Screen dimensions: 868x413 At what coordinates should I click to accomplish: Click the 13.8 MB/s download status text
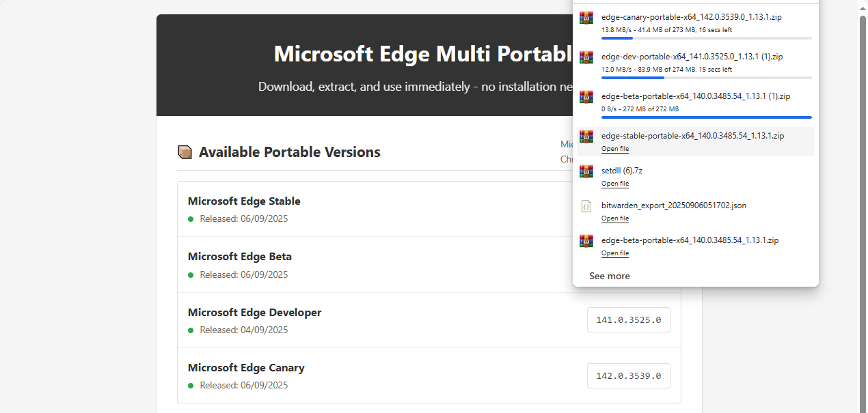(x=667, y=30)
